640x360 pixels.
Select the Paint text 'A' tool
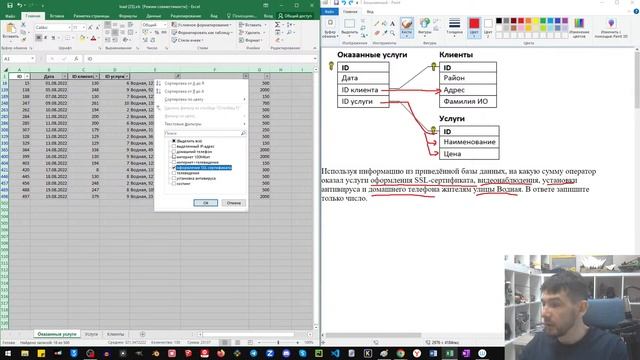(392, 24)
